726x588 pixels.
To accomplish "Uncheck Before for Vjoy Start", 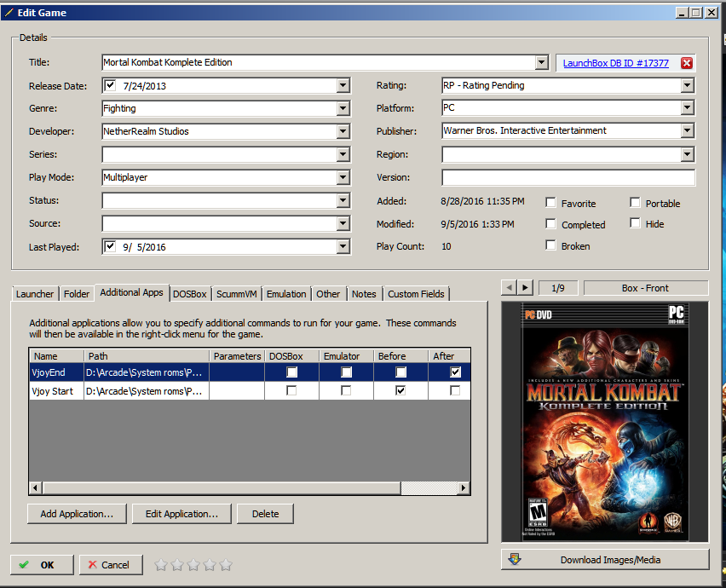I will pos(400,391).
